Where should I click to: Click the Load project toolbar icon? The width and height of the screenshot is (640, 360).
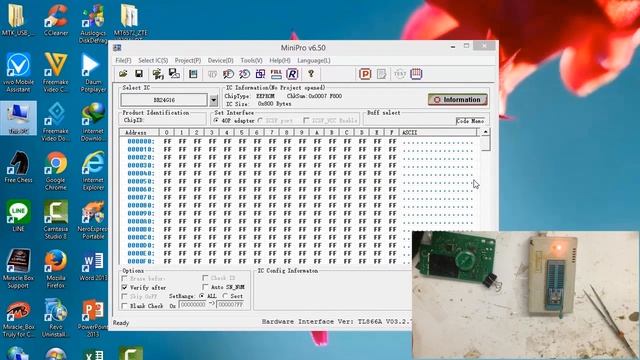click(158, 74)
